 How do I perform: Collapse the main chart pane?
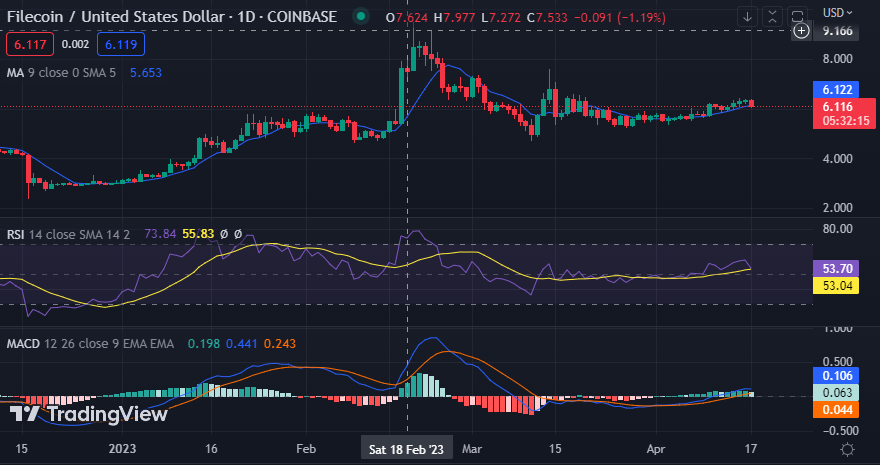click(772, 17)
